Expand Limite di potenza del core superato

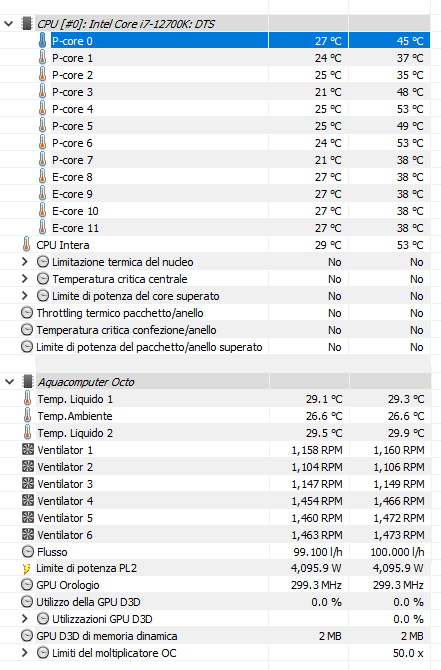tap(25, 296)
